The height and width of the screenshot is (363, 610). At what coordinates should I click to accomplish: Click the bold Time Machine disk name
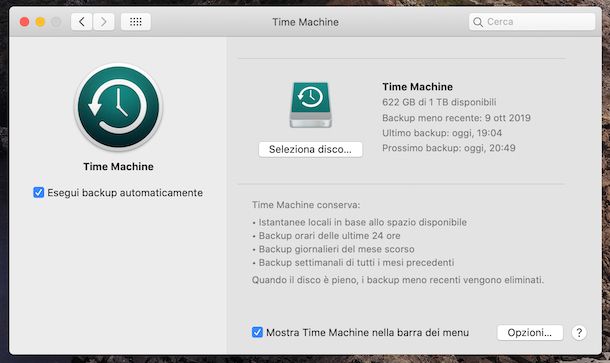417,87
